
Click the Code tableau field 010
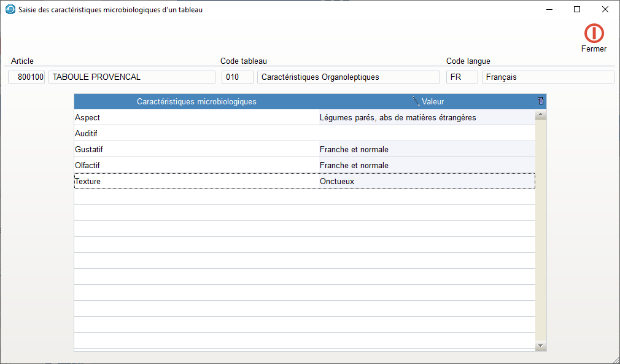pos(237,77)
